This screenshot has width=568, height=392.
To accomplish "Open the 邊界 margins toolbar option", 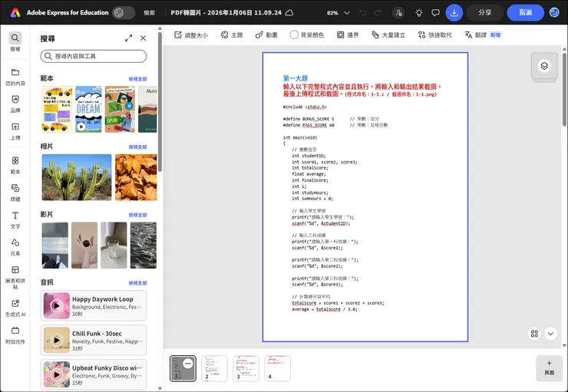I will [348, 35].
